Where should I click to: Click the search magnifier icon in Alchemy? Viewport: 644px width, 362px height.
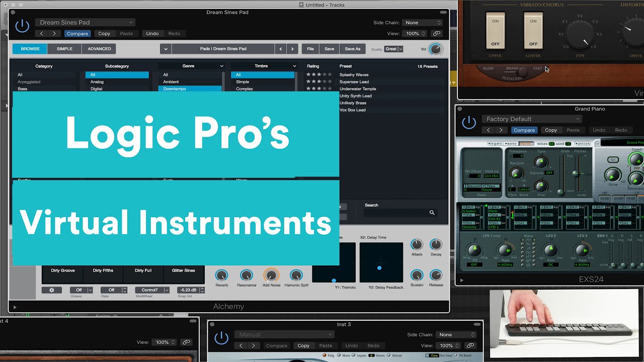tap(432, 213)
